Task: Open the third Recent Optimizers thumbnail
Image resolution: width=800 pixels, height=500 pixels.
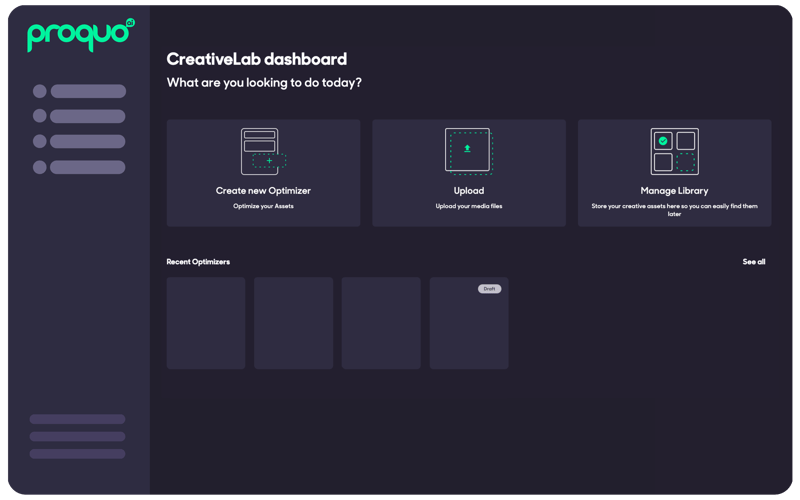Action: pyautogui.click(x=381, y=323)
